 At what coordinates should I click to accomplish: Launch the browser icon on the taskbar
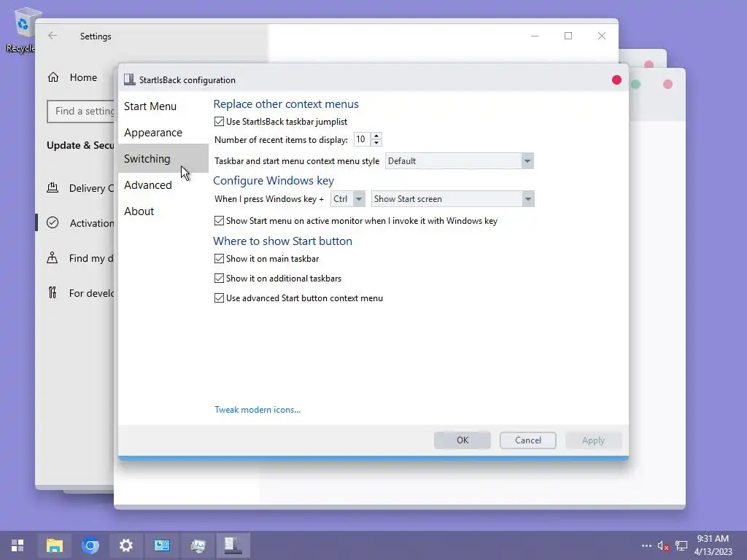pos(90,545)
